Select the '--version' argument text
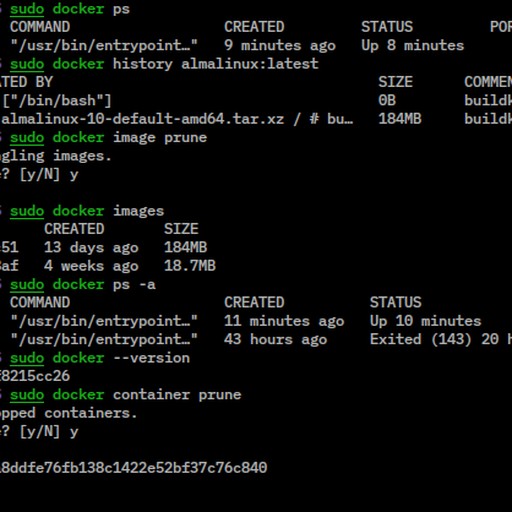Viewport: 512px width, 512px height. point(151,358)
